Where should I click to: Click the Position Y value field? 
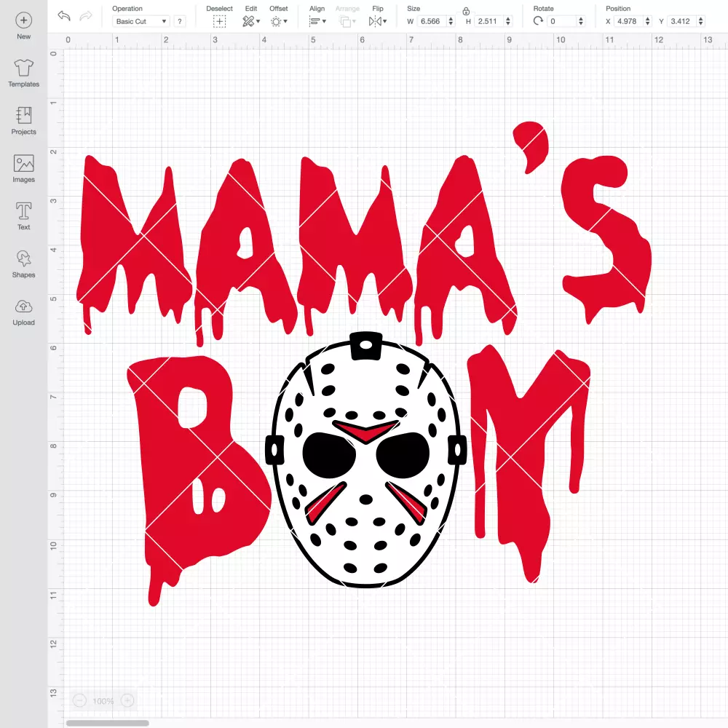pyautogui.click(x=681, y=21)
